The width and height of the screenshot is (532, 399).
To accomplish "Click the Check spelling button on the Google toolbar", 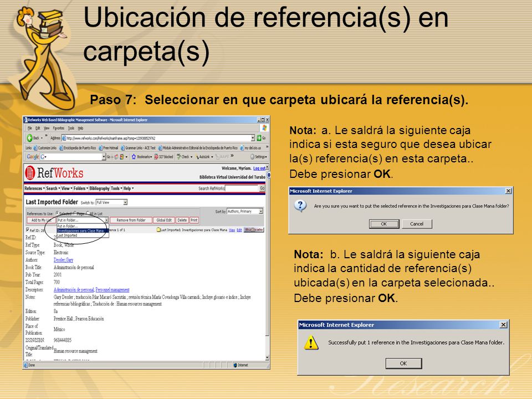I will (184, 157).
